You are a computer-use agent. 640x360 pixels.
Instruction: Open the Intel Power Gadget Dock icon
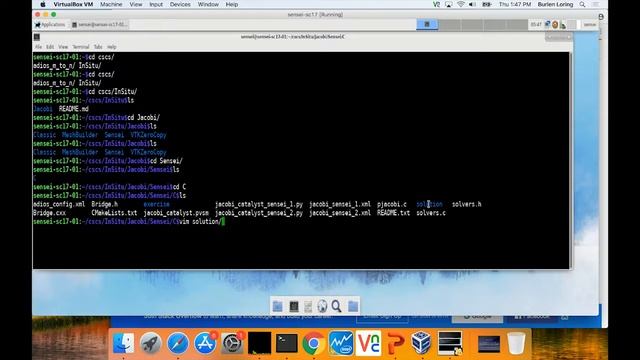tap(341, 343)
